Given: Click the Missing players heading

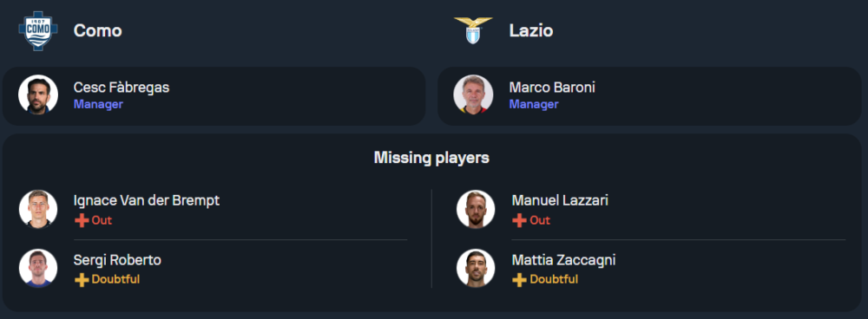Looking at the screenshot, I should click(431, 158).
